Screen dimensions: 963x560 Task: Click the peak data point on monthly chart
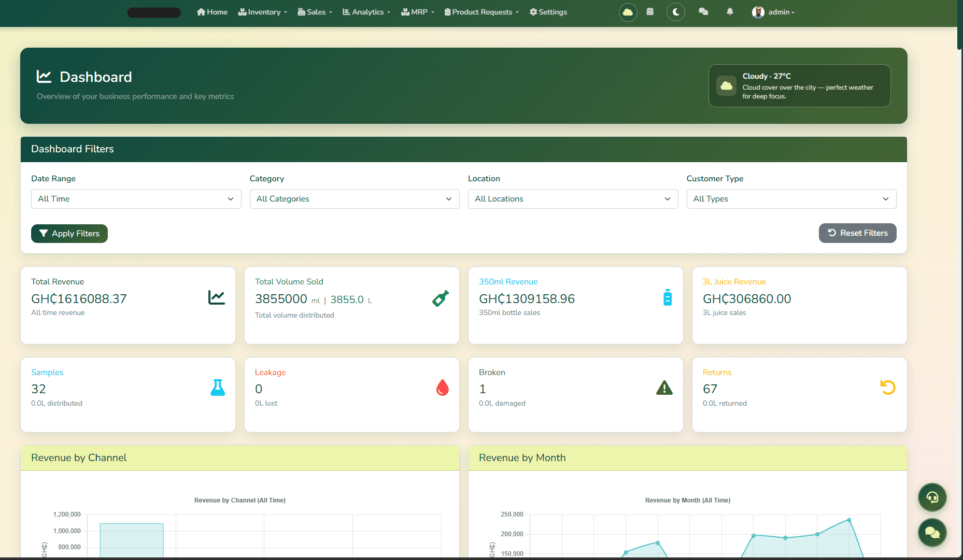click(849, 520)
